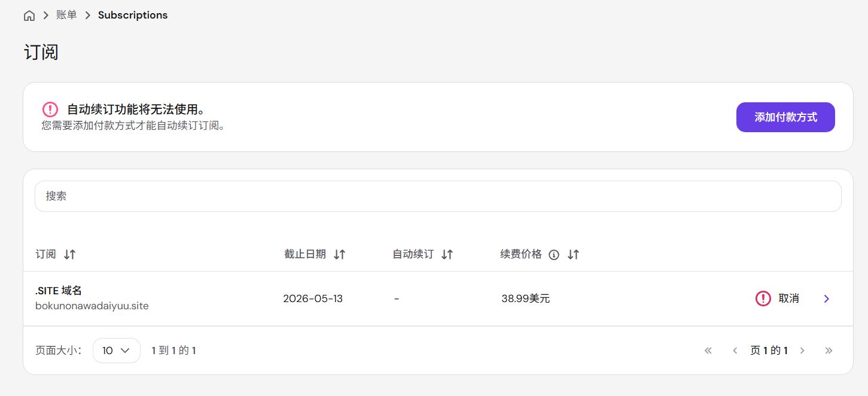The image size is (868, 396).
Task: Click the info icon beside 续费价格
Action: tap(554, 255)
